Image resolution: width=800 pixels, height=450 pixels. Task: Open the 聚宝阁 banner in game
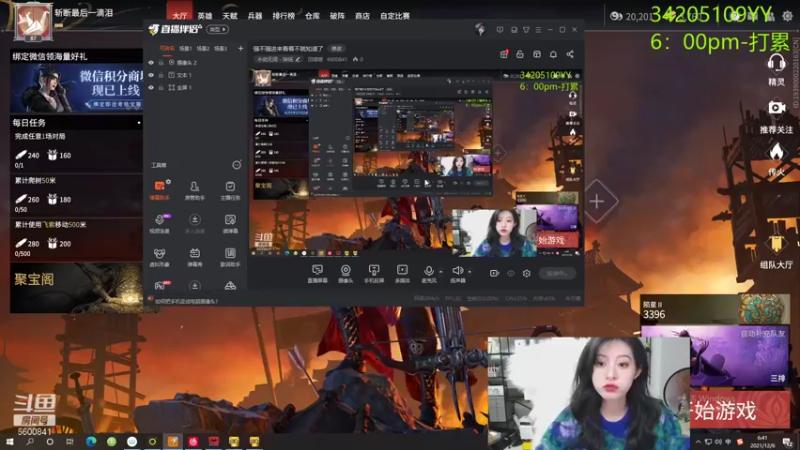pos(76,288)
